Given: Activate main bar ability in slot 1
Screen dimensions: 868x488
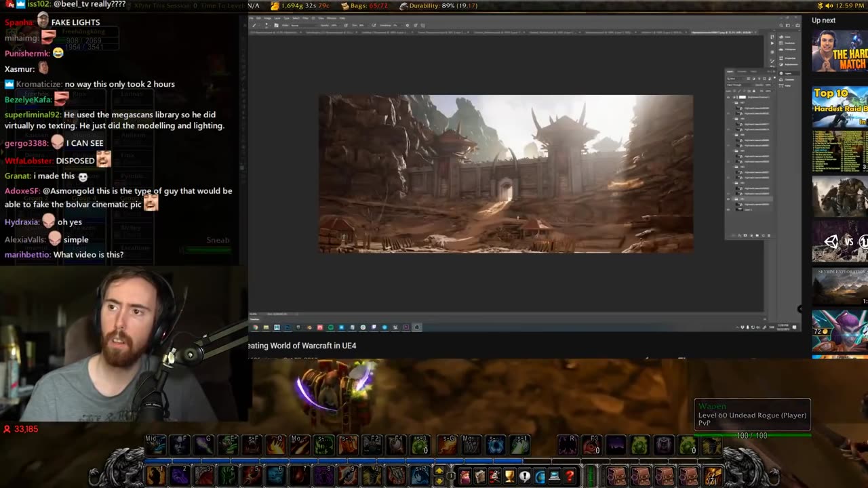Looking at the screenshot, I should (155, 475).
